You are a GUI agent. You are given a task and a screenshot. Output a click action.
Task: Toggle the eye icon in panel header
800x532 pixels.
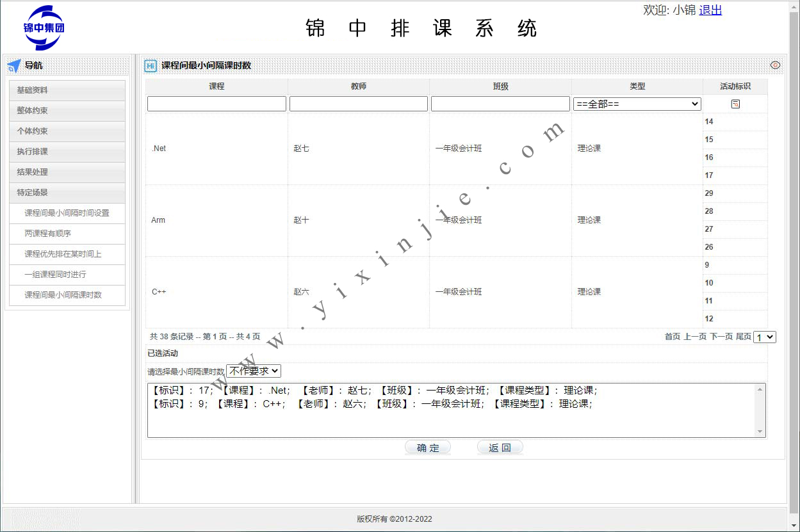pyautogui.click(x=775, y=65)
